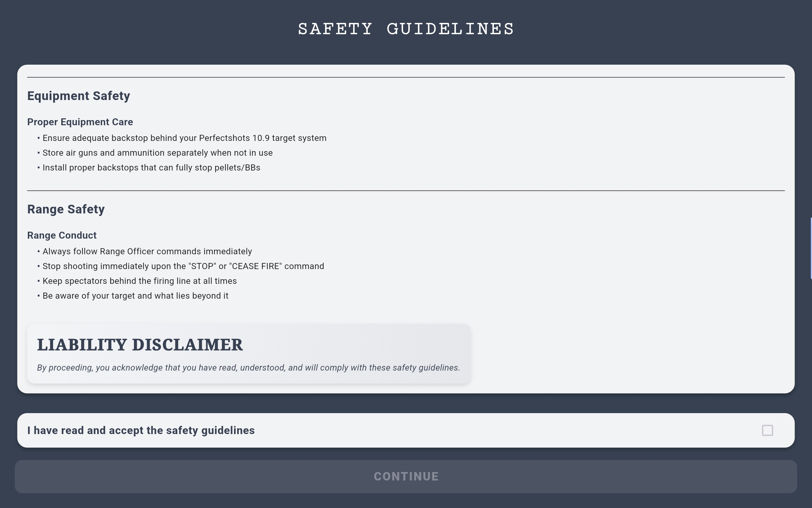Click the "Keep spectators behind" bullet

click(x=139, y=281)
